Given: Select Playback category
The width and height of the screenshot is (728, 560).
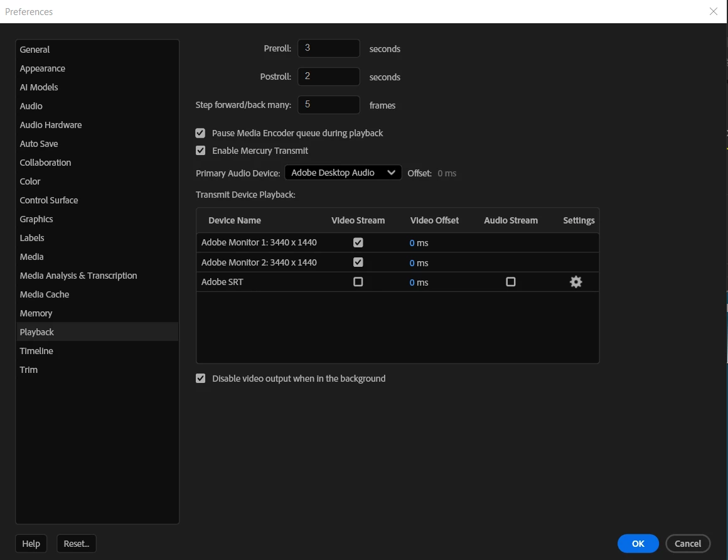Looking at the screenshot, I should (97, 332).
